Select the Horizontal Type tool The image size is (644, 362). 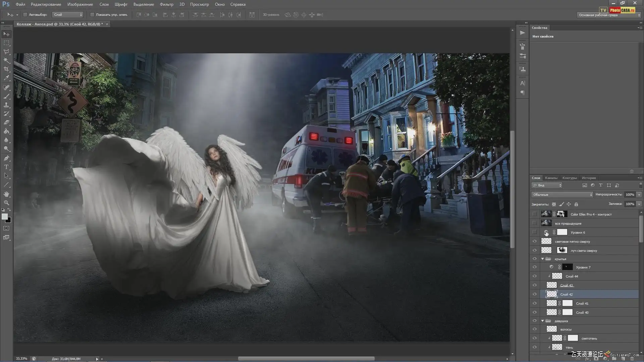point(6,167)
